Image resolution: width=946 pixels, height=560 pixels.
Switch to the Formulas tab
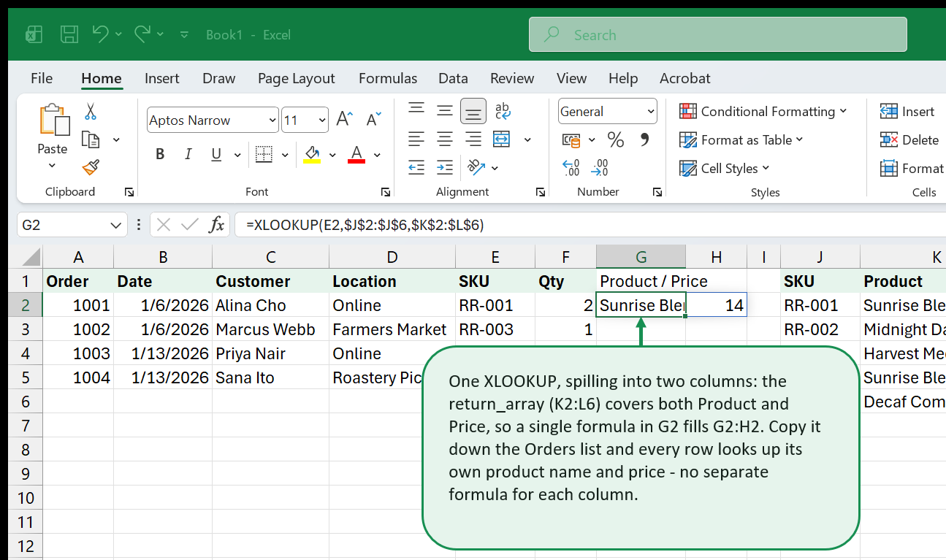388,78
